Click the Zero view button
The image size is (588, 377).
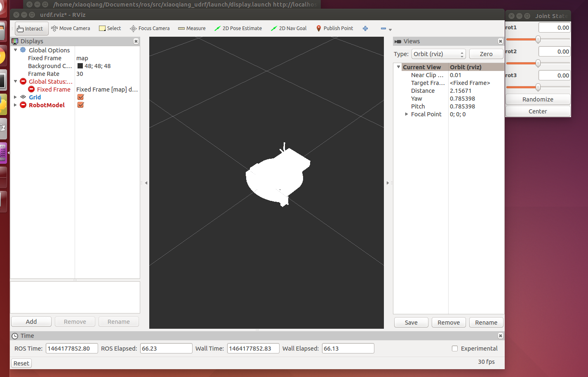coord(486,54)
